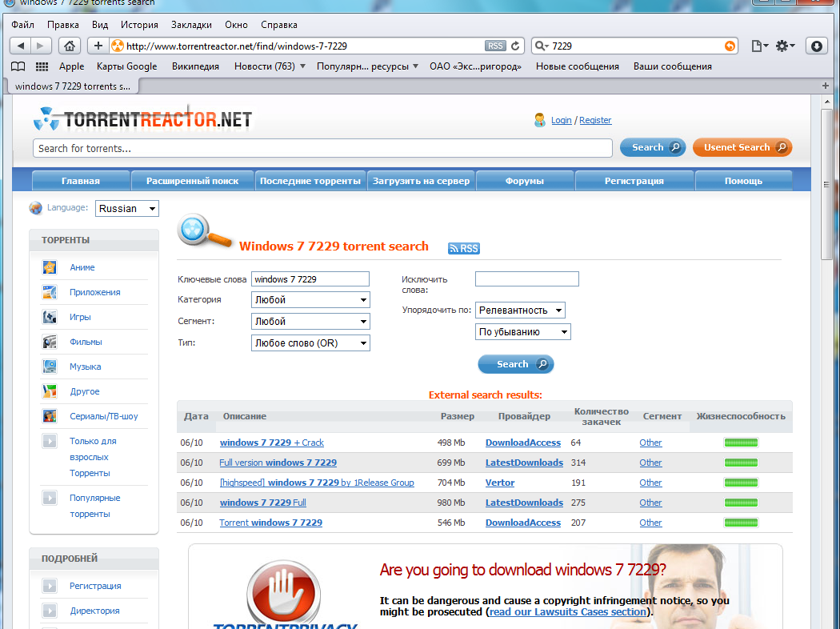The image size is (840, 629).
Task: Open the Apple bookmark in bookmarks bar
Action: (x=72, y=66)
